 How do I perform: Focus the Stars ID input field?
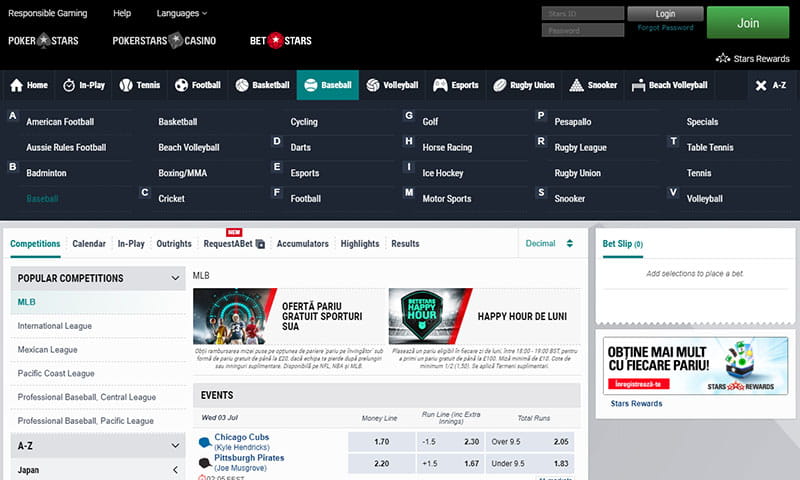pyautogui.click(x=583, y=13)
